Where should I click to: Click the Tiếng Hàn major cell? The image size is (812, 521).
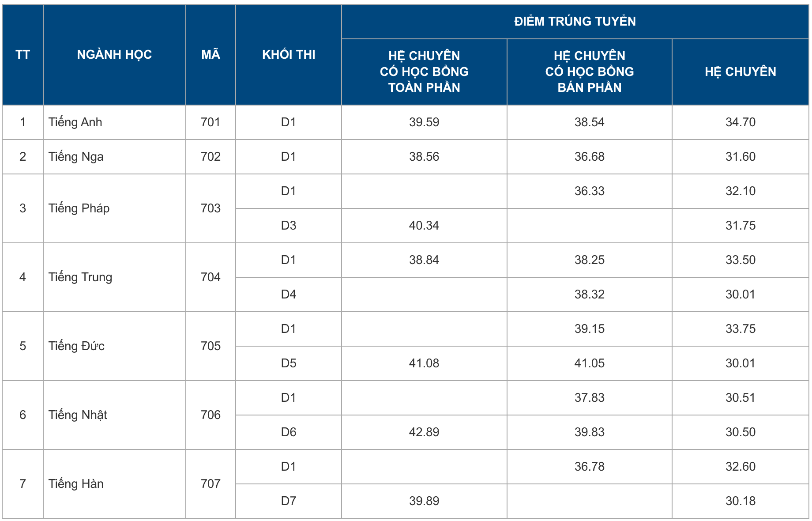pyautogui.click(x=76, y=484)
